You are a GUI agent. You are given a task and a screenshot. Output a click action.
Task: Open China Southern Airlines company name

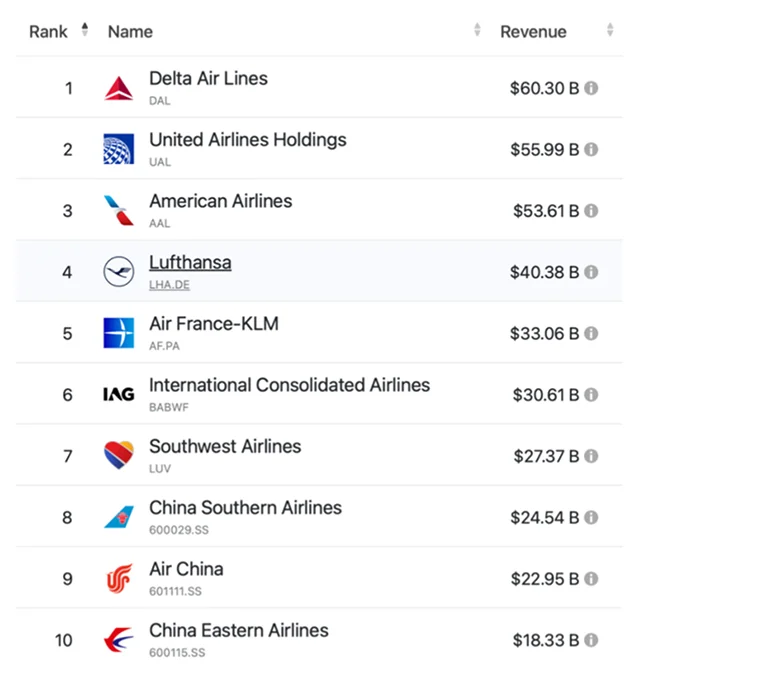pos(245,508)
